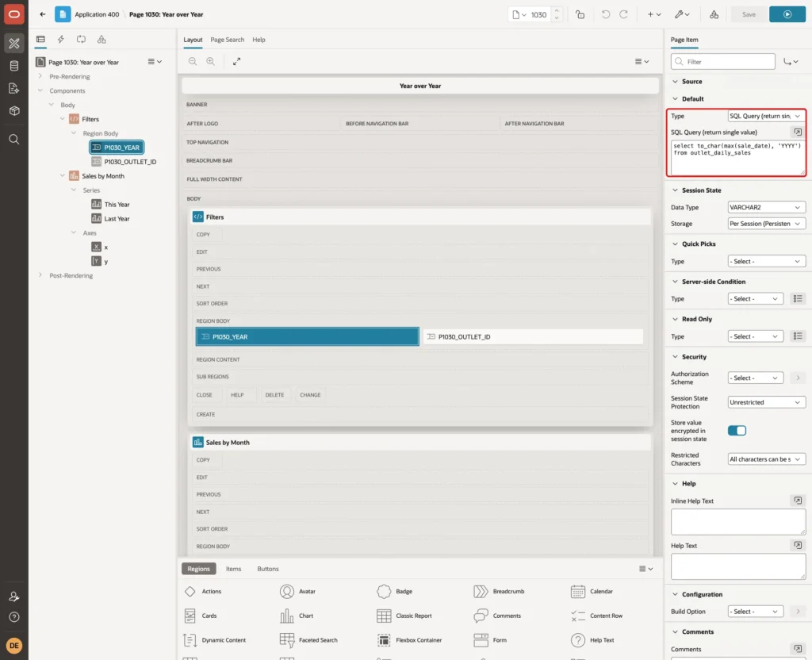Image resolution: width=812 pixels, height=660 pixels.
Task: Open the DE user account avatar
Action: [14, 646]
